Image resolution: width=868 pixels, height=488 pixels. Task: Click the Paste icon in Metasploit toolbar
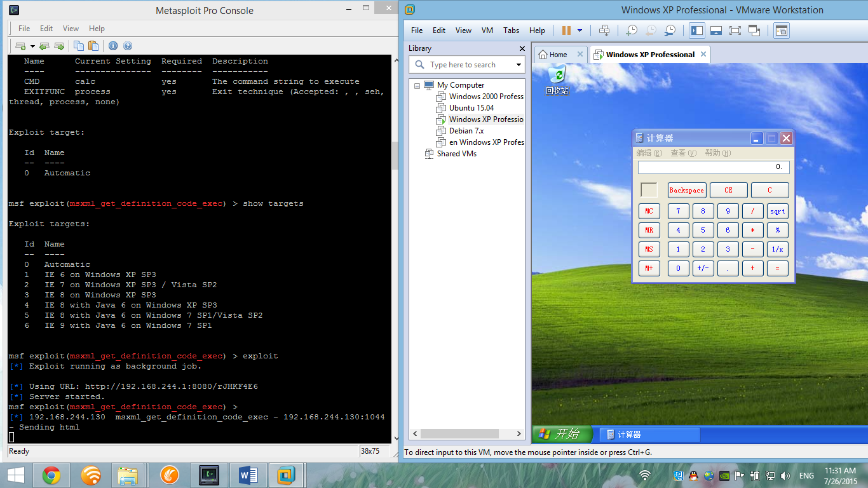[93, 46]
